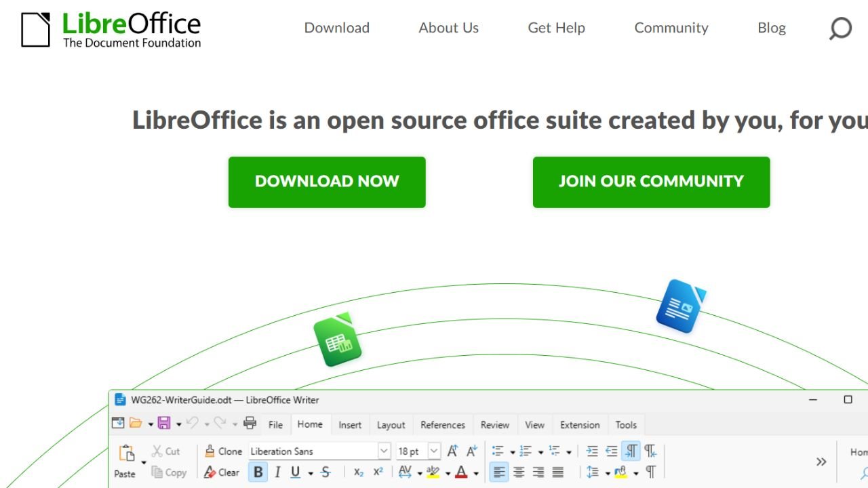Click the Subscript icon
Viewport: 868px width, 488px height.
click(x=359, y=472)
